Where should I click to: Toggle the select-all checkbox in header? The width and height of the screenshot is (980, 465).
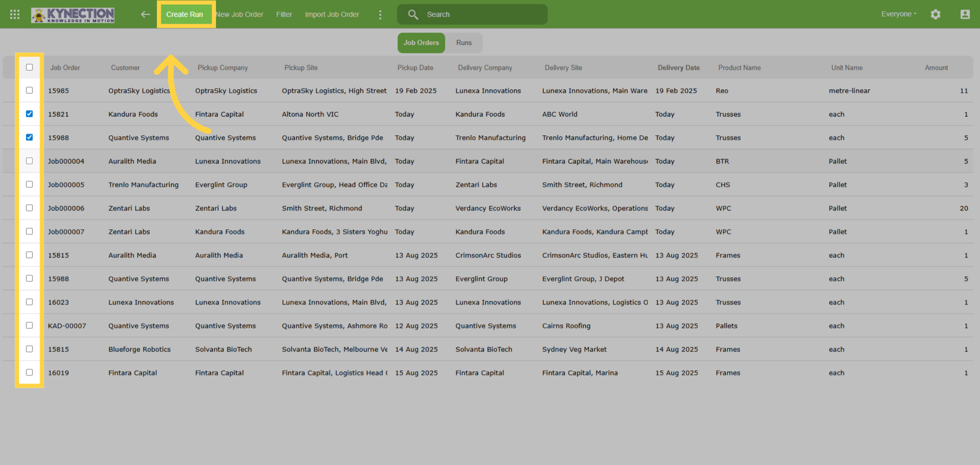[x=29, y=67]
